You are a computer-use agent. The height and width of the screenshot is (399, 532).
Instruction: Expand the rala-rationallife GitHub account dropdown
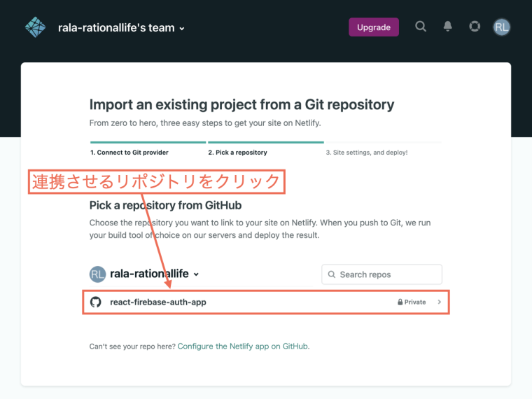154,274
